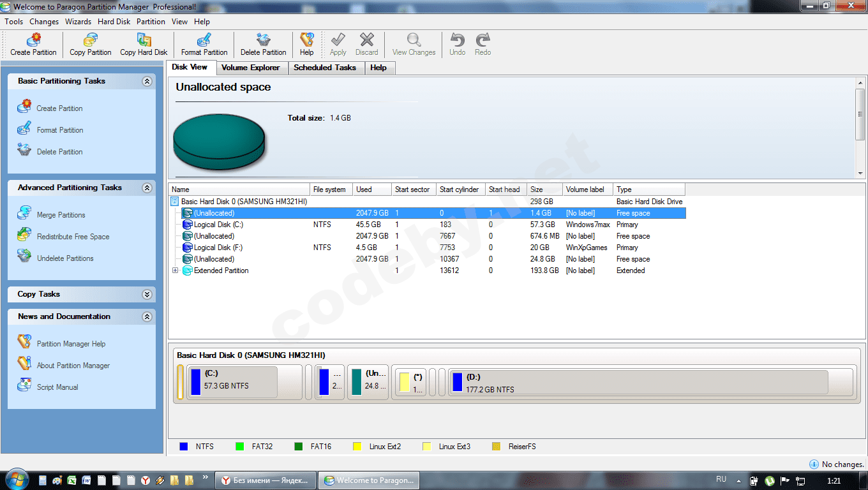Screen dimensions: 868x490
Task: Click the Delete Partition toolbar icon
Action: (263, 40)
